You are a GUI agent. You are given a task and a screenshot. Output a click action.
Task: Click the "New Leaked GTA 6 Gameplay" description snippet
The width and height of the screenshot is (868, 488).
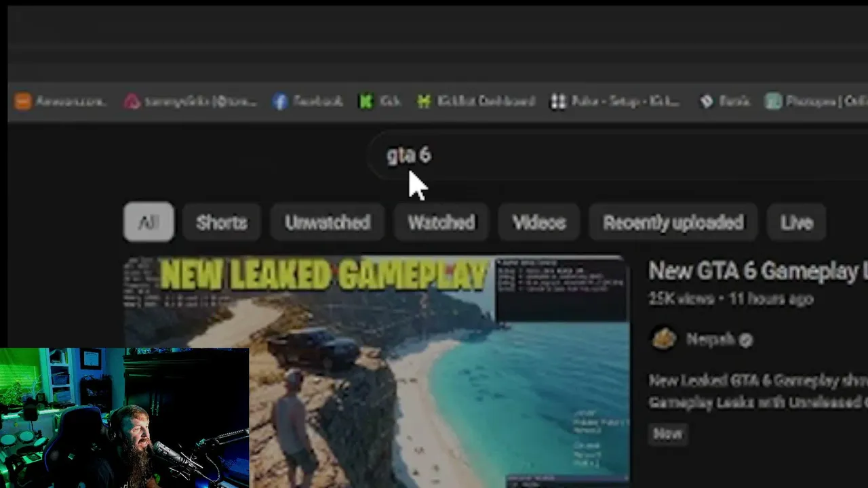point(758,391)
